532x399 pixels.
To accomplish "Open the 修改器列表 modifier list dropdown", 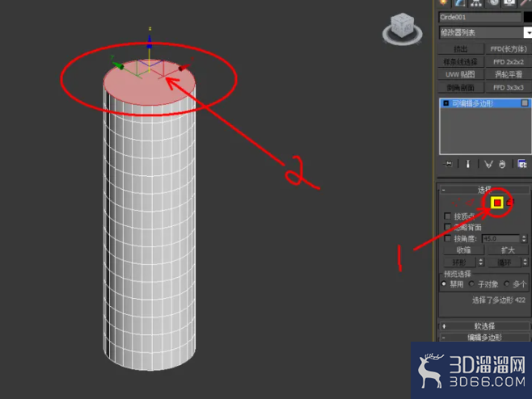I will 485,32.
